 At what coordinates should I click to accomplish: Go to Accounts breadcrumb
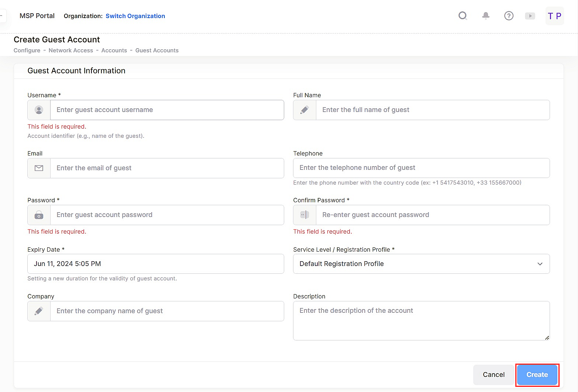tap(114, 50)
